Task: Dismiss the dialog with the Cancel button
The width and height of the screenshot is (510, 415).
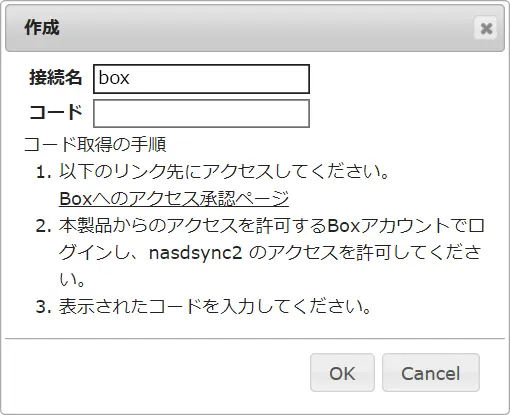Action: click(431, 373)
